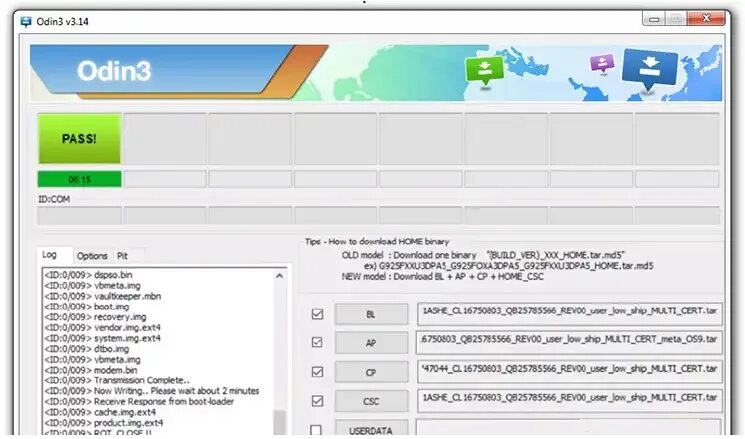Select the recovery.img log line
The height and width of the screenshot is (439, 745).
click(95, 317)
